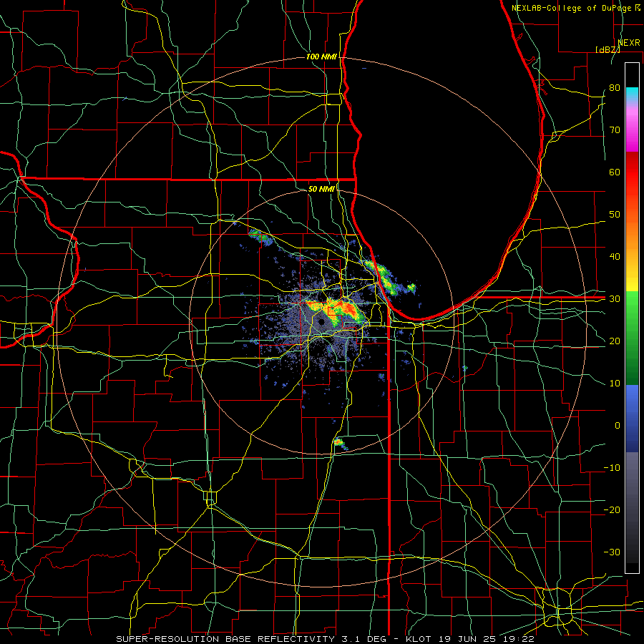This screenshot has height=644, width=644.
Task: Click the "KLOT" station ID in the caption
Action: pos(419,639)
